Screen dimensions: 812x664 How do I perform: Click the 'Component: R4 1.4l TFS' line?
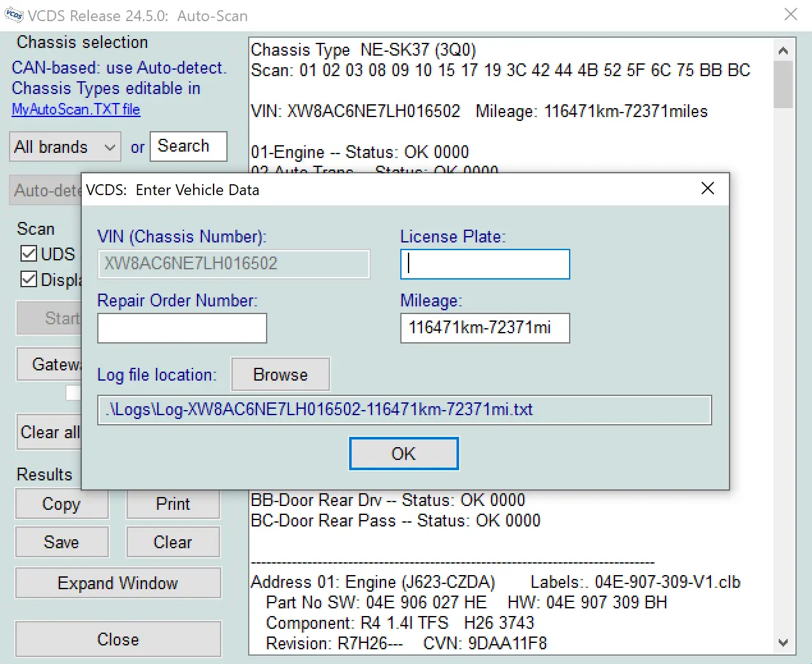(400, 623)
